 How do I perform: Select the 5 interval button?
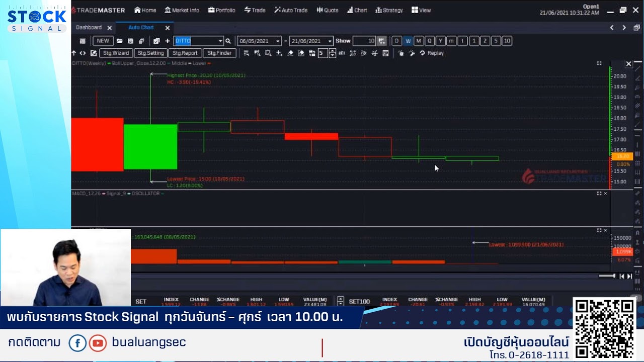496,41
